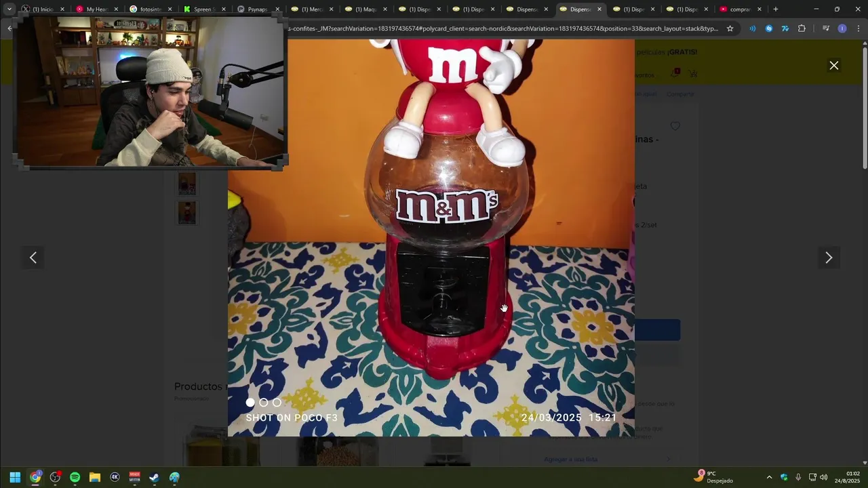Image resolution: width=868 pixels, height=488 pixels.
Task: Open the shopping cart icon
Action: pos(692,73)
